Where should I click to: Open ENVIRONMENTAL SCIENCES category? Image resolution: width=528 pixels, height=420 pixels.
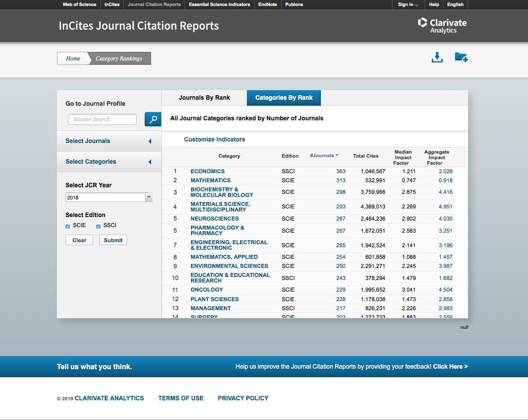(x=229, y=266)
